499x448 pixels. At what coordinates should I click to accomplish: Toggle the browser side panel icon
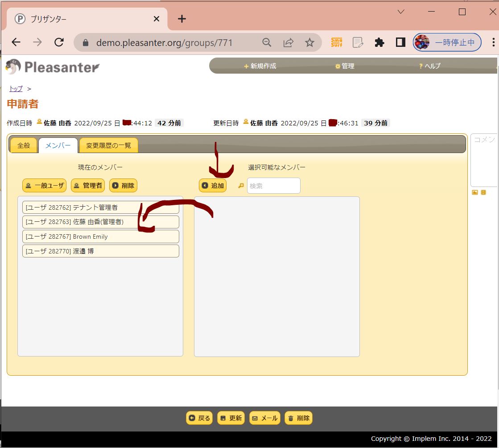pyautogui.click(x=400, y=42)
